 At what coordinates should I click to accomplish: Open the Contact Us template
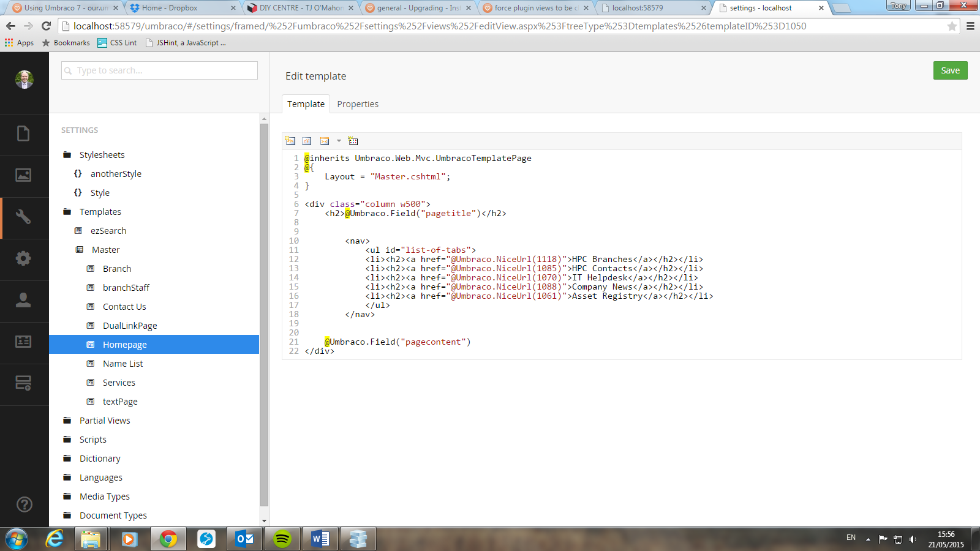tap(124, 307)
